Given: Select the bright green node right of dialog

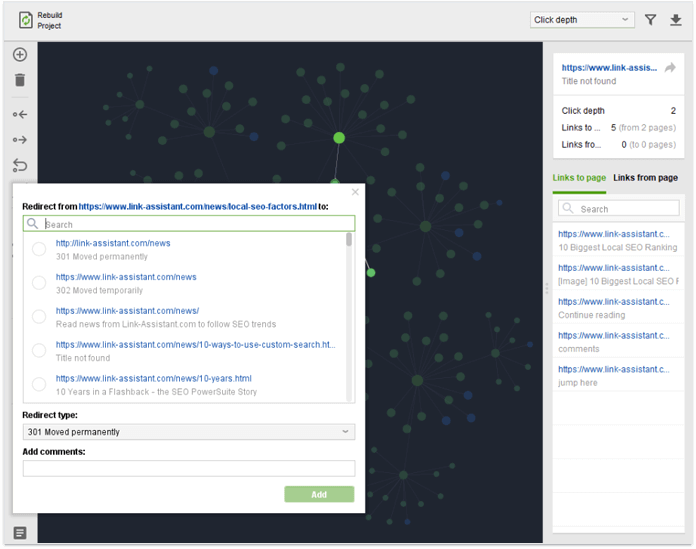Looking at the screenshot, I should 371,273.
